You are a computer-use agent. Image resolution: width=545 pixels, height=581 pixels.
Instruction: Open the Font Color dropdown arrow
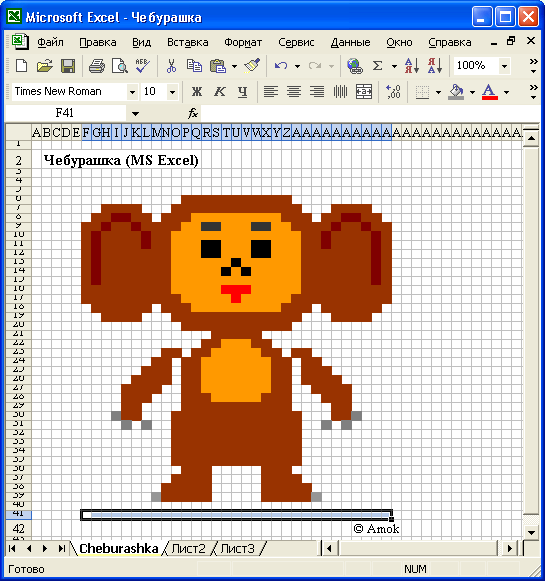point(506,92)
